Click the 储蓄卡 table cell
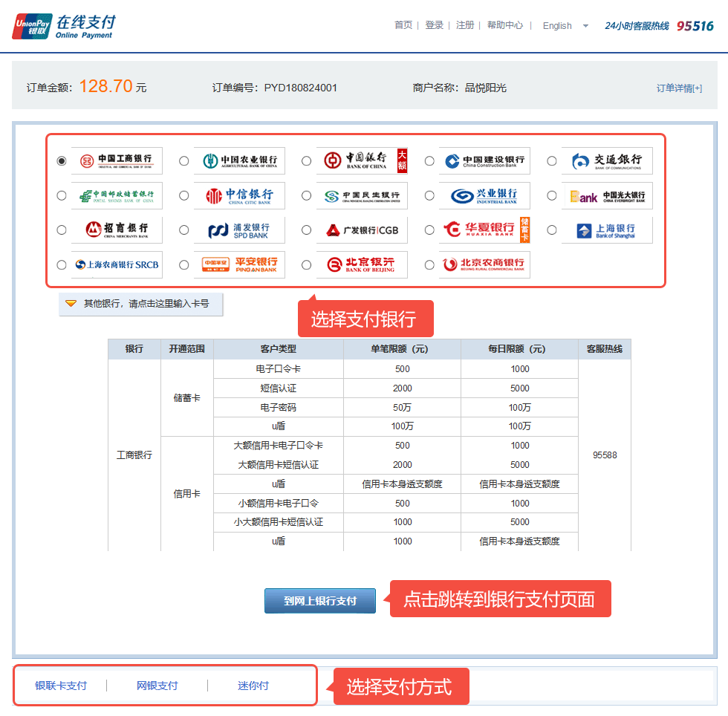 pos(186,398)
